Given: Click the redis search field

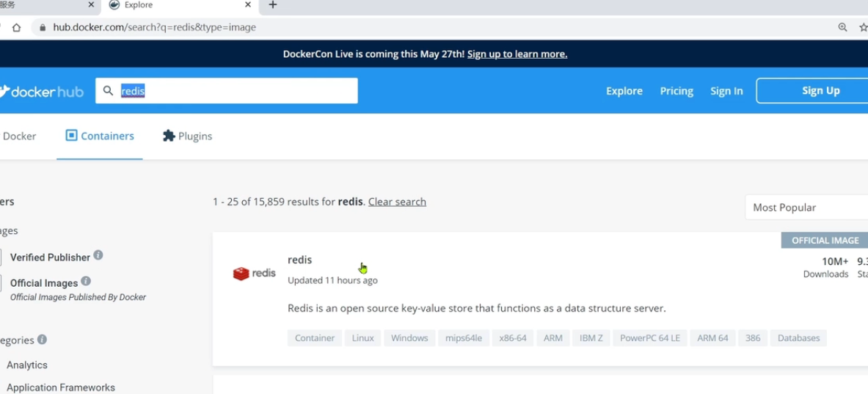Looking at the screenshot, I should point(227,91).
